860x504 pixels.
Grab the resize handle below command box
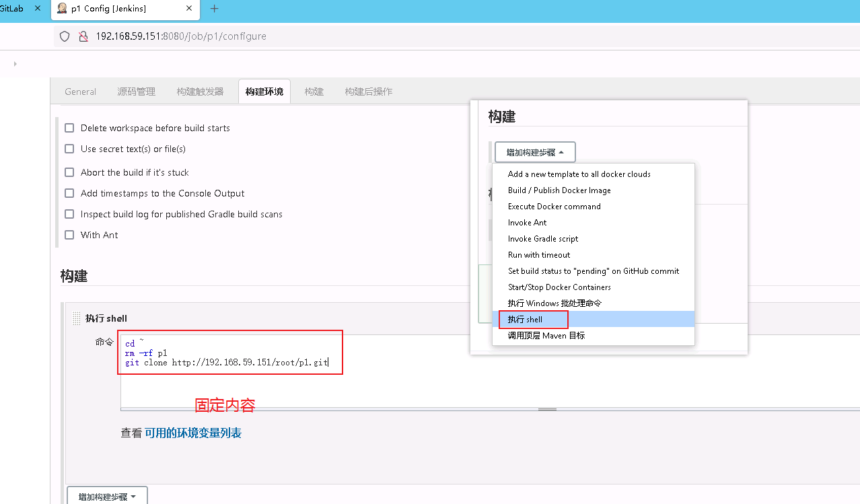click(x=547, y=409)
